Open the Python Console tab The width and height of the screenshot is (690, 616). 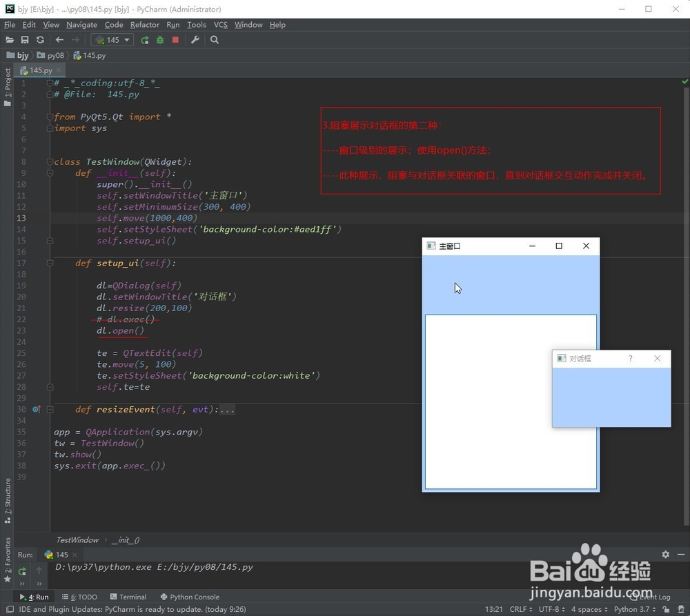click(x=190, y=597)
